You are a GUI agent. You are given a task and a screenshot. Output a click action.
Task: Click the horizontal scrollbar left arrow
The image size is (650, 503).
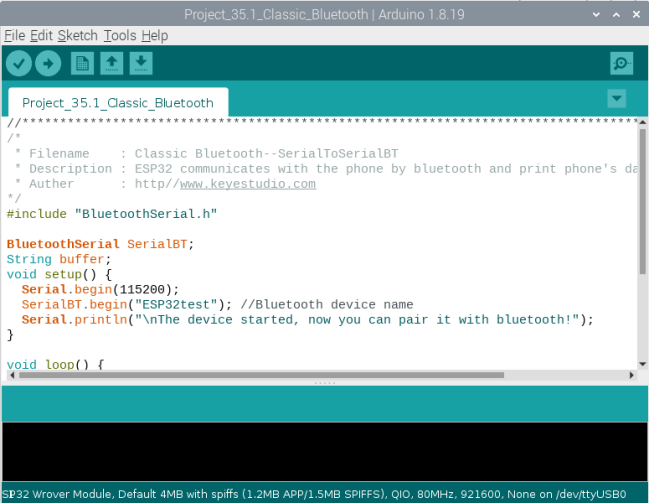(x=12, y=375)
